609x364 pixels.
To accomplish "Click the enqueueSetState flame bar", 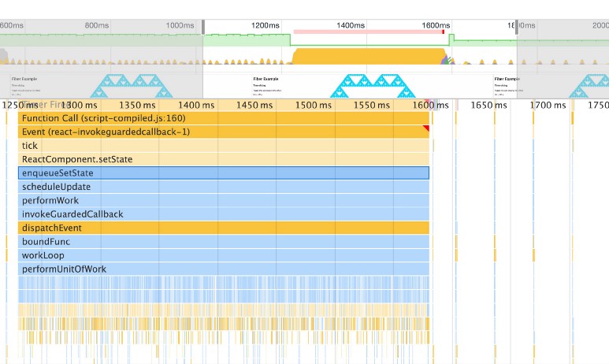I will [x=224, y=173].
